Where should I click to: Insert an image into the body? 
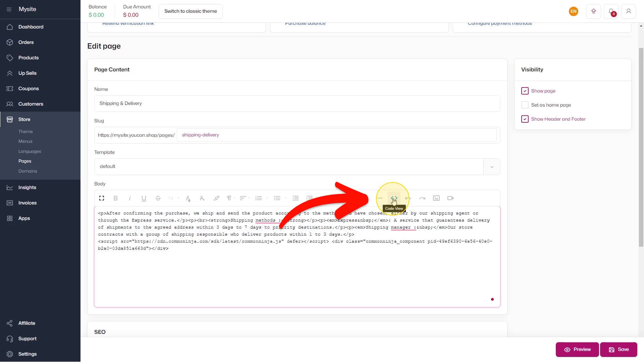(436, 198)
